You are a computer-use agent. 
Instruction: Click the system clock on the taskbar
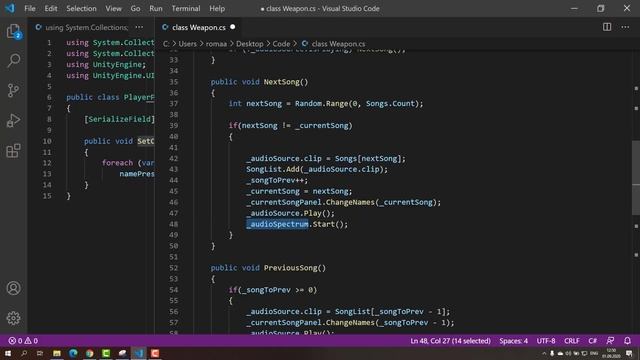[611, 353]
